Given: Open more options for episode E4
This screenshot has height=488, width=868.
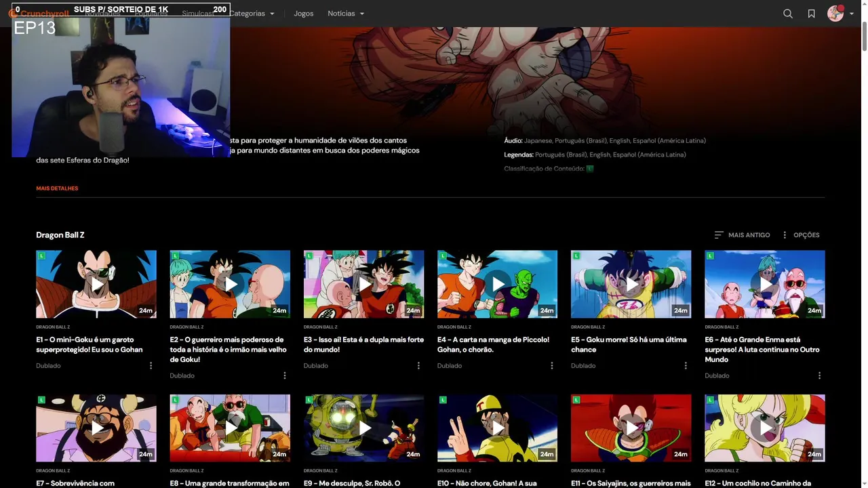Looking at the screenshot, I should [552, 365].
